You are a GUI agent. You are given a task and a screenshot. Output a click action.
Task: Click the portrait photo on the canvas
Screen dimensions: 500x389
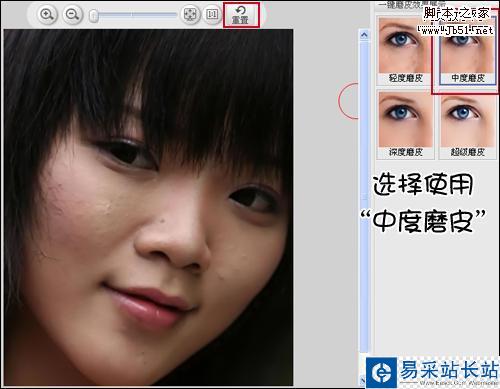coord(149,207)
